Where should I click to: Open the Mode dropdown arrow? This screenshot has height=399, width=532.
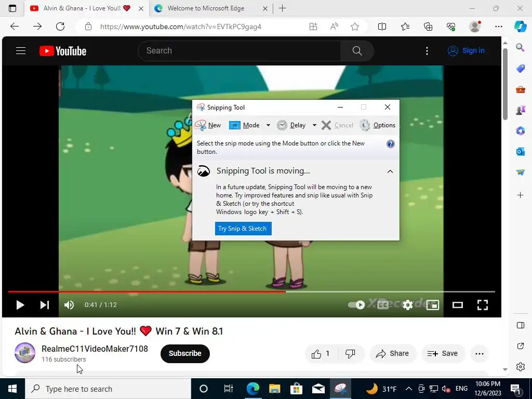[x=268, y=125]
